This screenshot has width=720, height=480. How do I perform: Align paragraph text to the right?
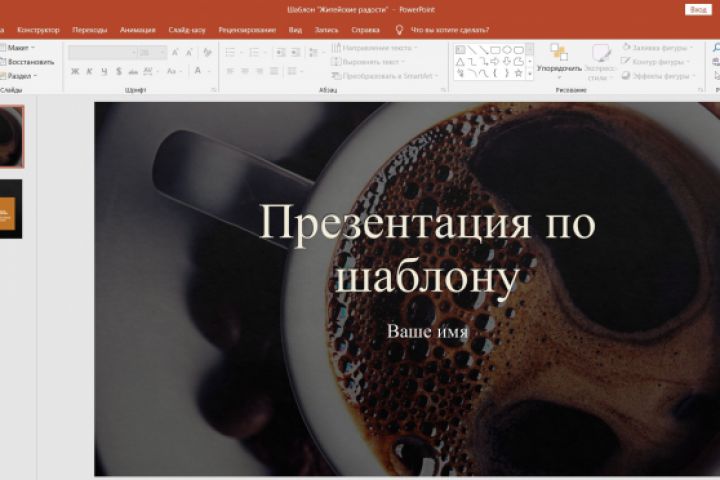tap(259, 71)
